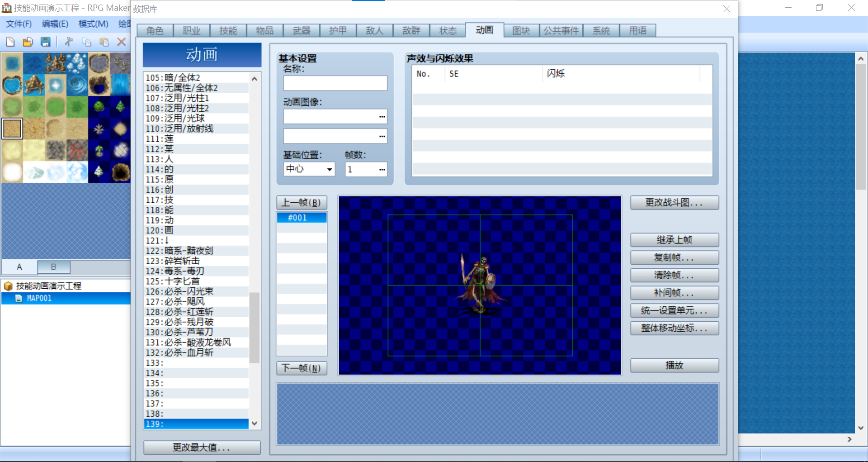Click in the 名称 input field
The image size is (868, 462).
[335, 83]
